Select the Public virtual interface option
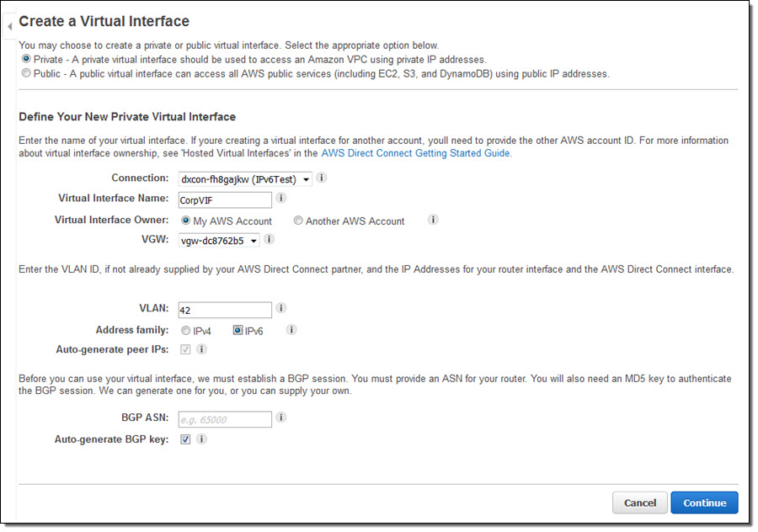The height and width of the screenshot is (532, 758). [x=26, y=74]
